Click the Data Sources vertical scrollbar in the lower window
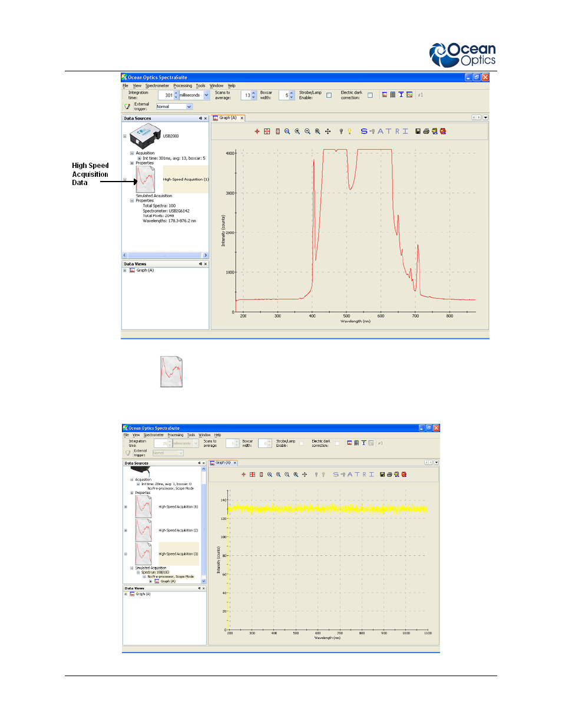The width and height of the screenshot is (562, 728). tap(204, 525)
